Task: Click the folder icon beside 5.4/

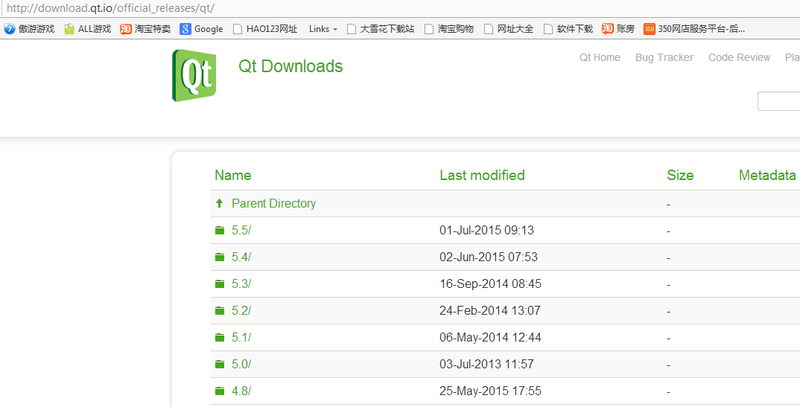Action: tap(220, 257)
